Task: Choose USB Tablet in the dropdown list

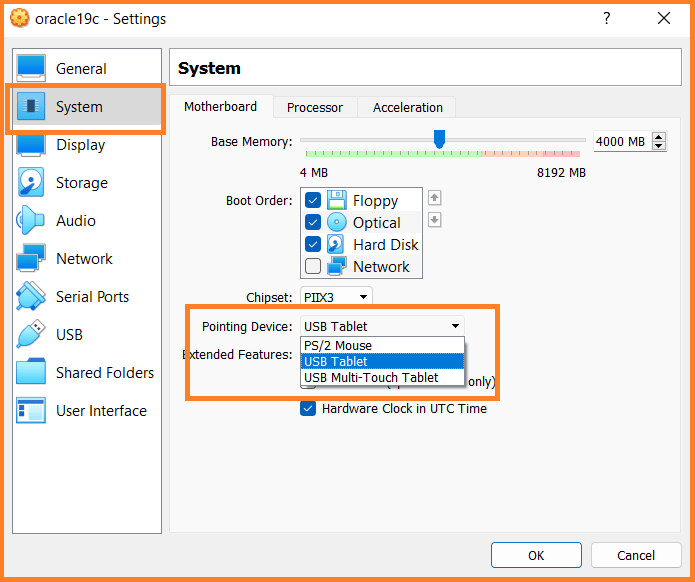Action: 382,361
